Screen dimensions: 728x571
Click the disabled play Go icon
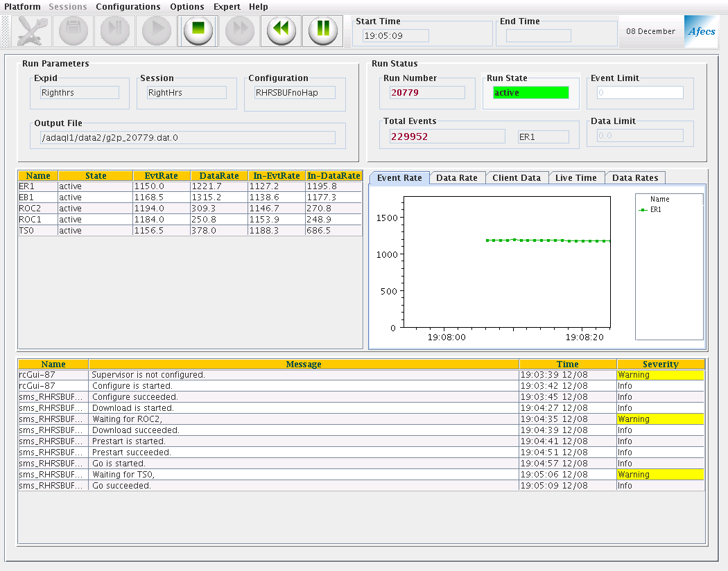point(157,31)
